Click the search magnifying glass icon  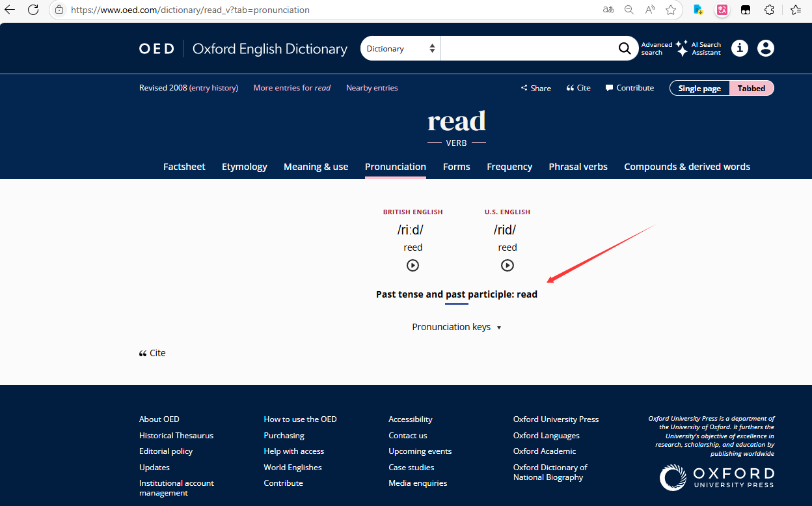624,49
